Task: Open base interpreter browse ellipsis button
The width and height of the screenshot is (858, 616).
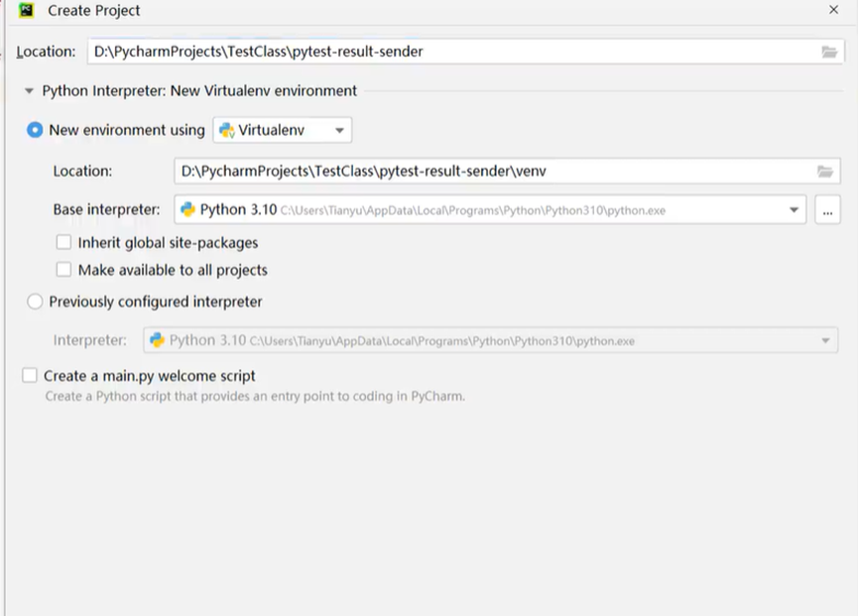Action: (x=827, y=210)
